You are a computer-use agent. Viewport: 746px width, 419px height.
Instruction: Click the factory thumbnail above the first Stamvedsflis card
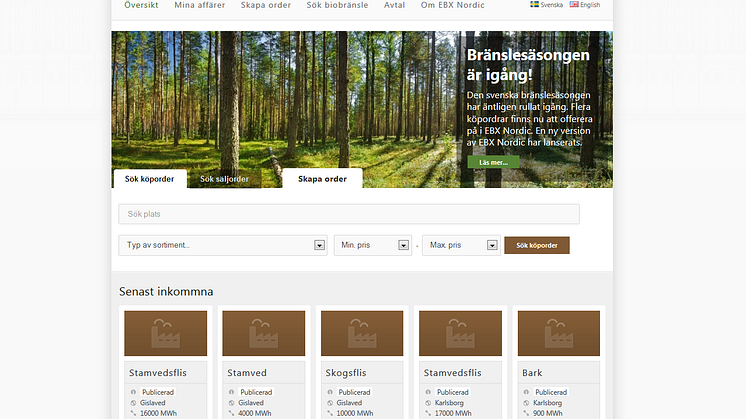click(166, 333)
